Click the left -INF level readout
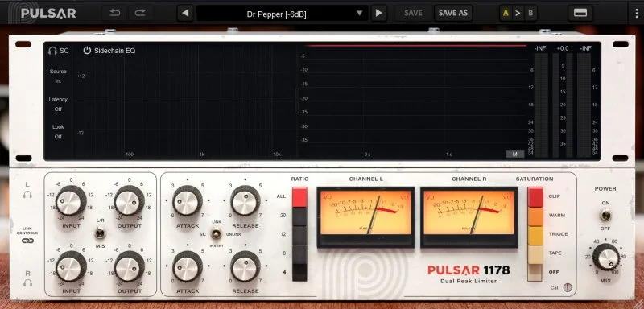 click(540, 48)
